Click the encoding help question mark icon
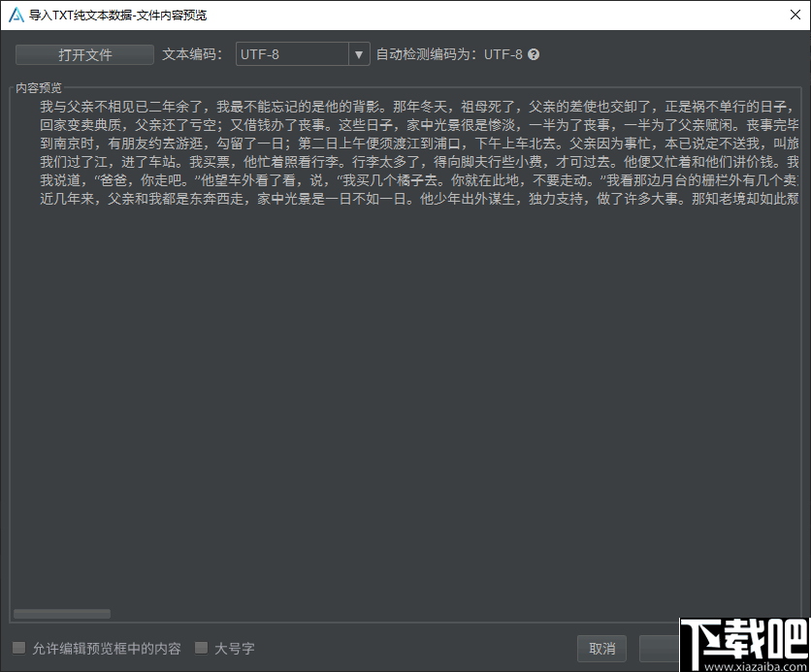 coord(534,54)
